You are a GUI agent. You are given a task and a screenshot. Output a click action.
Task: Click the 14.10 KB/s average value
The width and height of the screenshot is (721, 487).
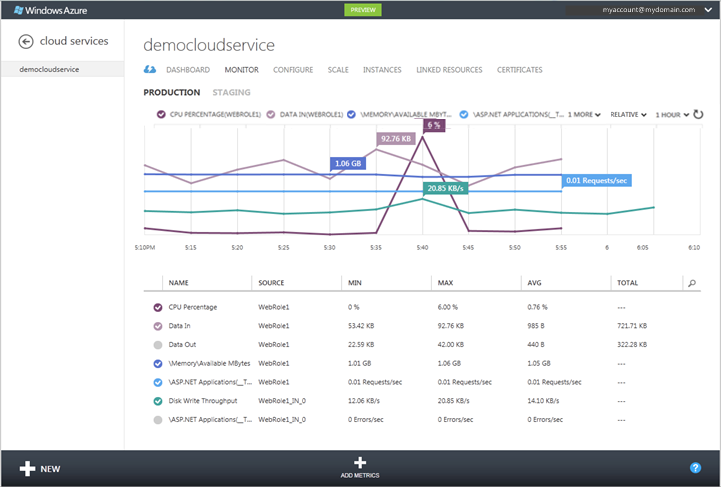tap(543, 401)
